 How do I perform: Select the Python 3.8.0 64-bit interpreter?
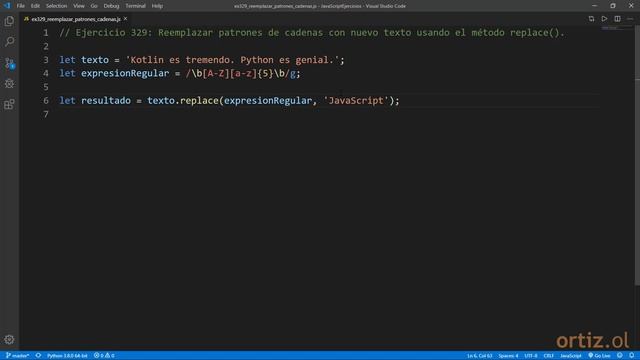coord(67,356)
